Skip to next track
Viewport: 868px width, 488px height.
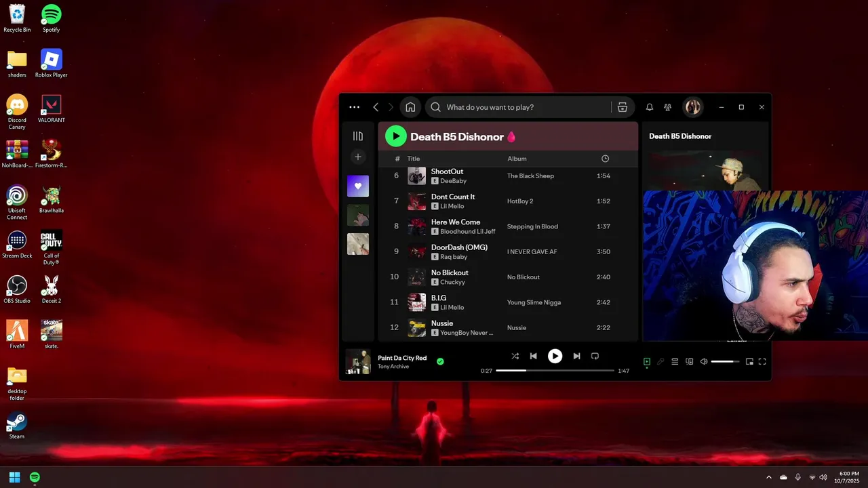coord(576,356)
